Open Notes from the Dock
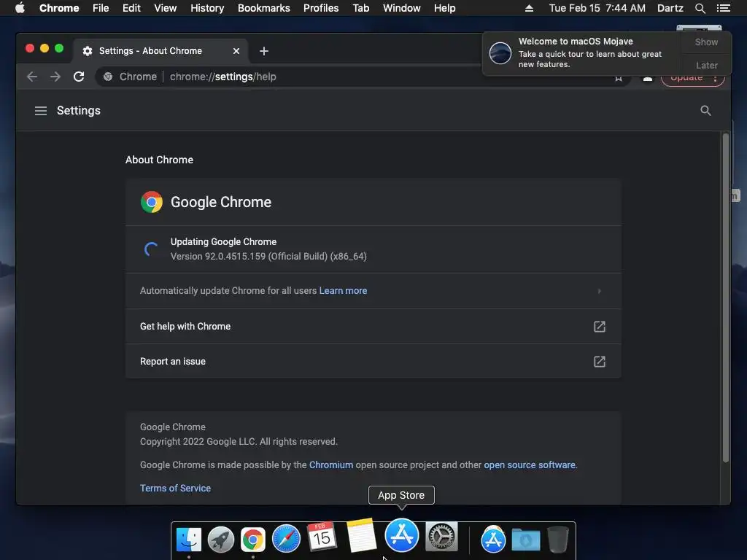The image size is (747, 560). coord(361,535)
